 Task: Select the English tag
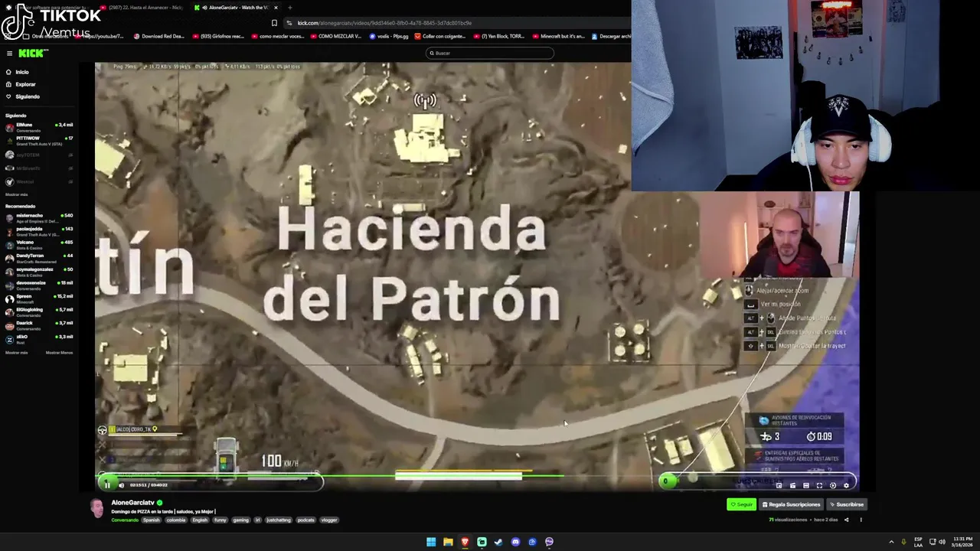tap(200, 520)
